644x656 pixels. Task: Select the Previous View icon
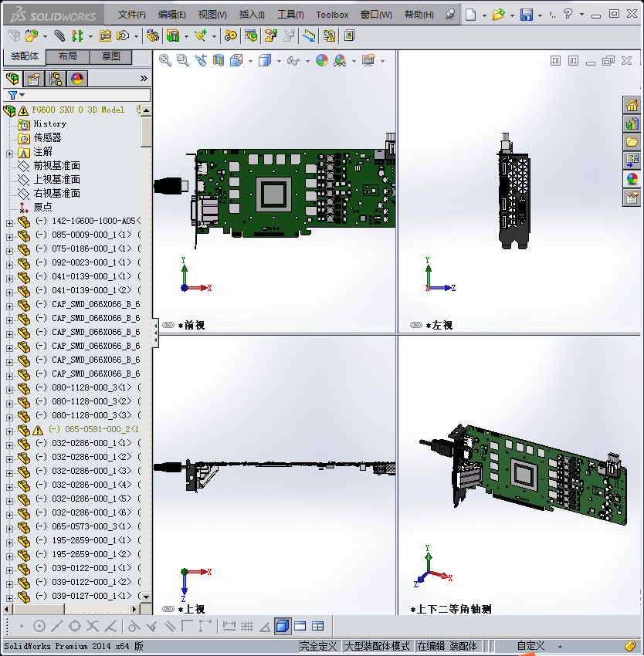coord(201,61)
